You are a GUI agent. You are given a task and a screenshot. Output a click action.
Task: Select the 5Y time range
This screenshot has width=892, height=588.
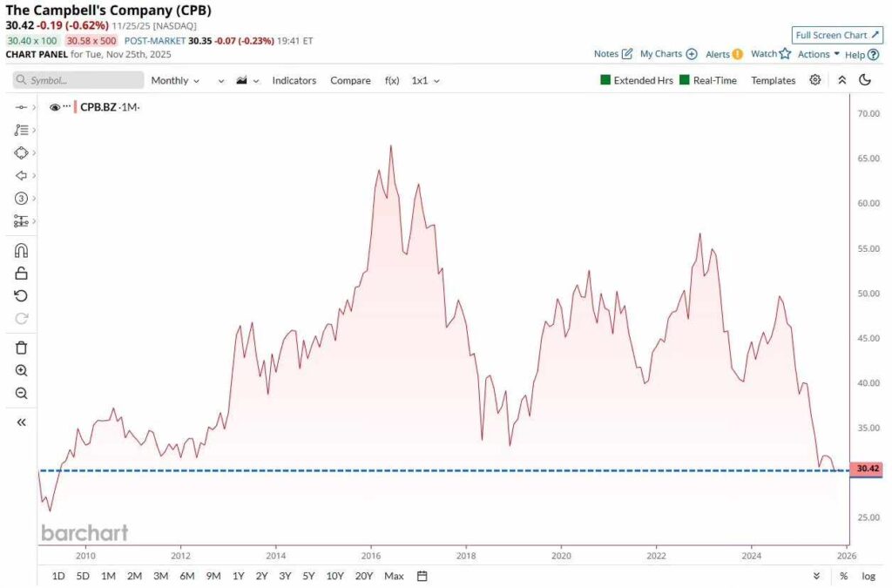click(x=308, y=576)
